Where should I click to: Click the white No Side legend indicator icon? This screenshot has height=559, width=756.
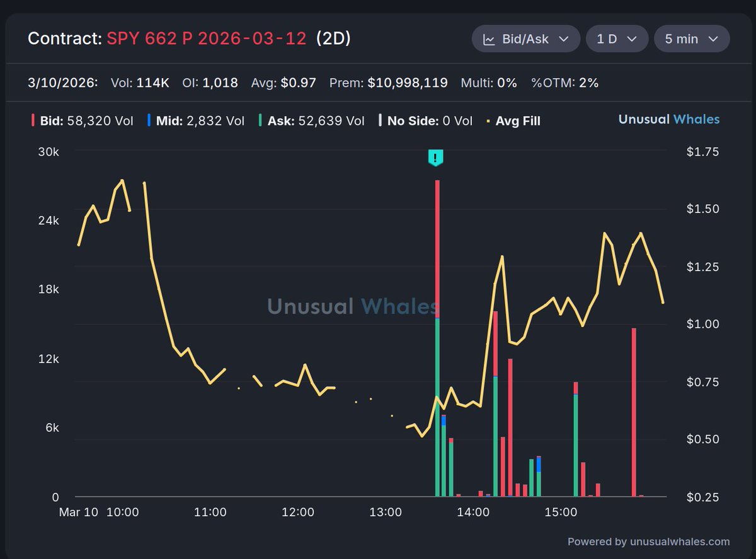pos(379,120)
